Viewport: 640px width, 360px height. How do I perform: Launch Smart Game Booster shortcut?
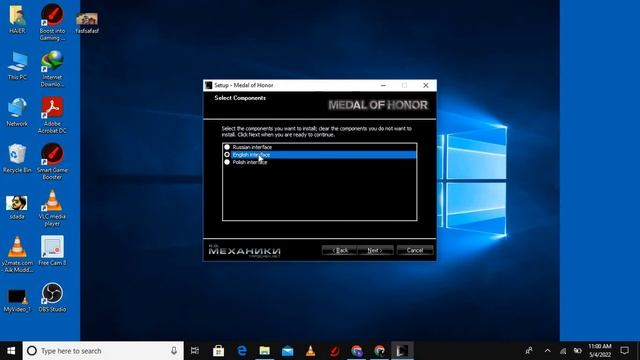[52, 162]
